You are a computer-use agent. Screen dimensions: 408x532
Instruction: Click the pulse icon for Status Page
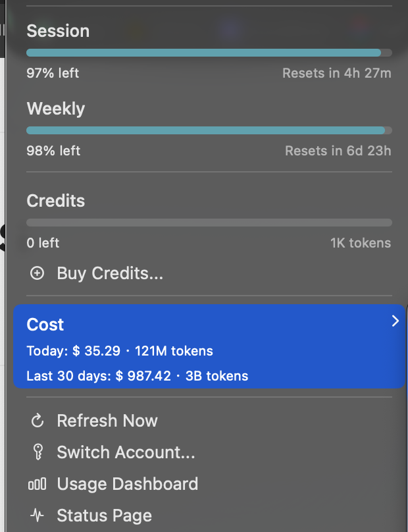[38, 516]
